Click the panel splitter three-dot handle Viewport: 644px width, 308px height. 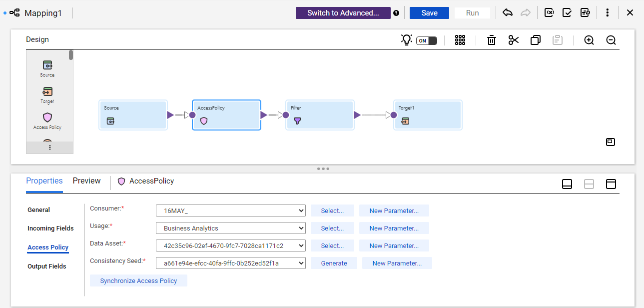(323, 168)
